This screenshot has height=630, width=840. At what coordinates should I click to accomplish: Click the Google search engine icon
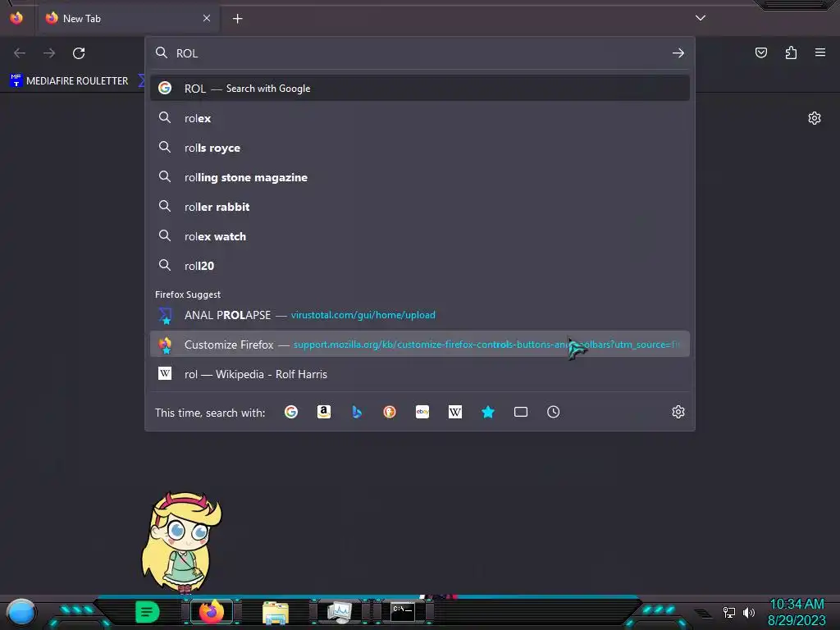(x=291, y=412)
